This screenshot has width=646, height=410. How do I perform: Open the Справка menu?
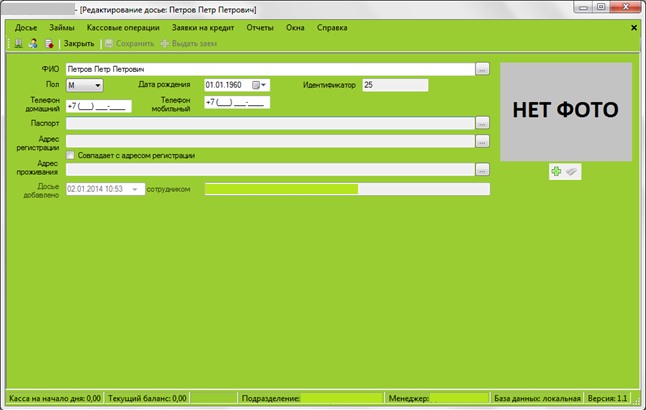pos(332,28)
